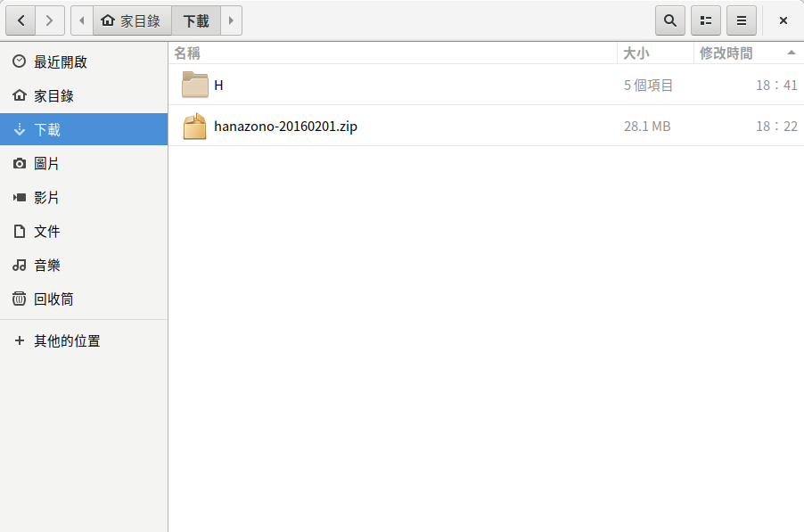Open the hamburger options menu
Viewport: 804px width, 532px height.
(742, 20)
